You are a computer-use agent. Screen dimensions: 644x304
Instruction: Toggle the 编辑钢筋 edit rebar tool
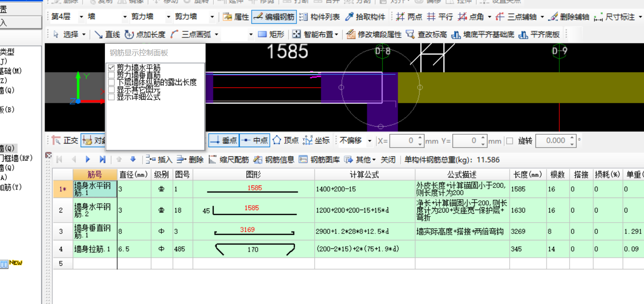[274, 17]
